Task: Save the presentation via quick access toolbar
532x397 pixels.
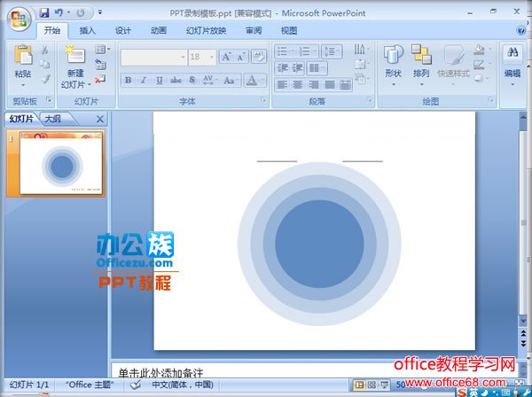Action: click(x=44, y=13)
